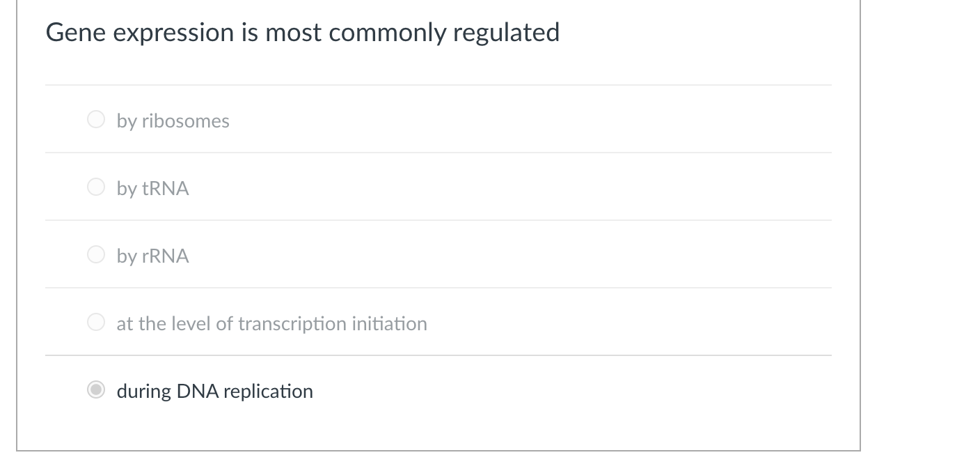Click the "by rRNA" answer text
This screenshot has height=471, width=980.
[x=153, y=256]
